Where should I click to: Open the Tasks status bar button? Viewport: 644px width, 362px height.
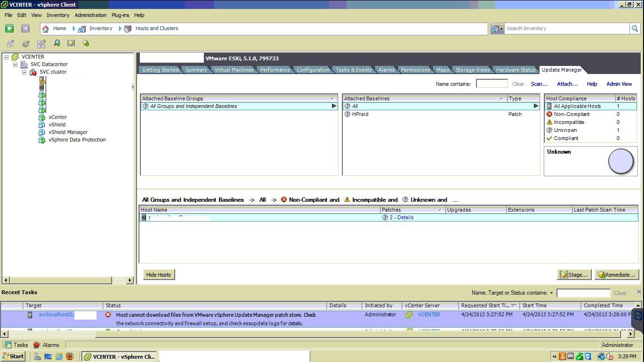[16, 345]
